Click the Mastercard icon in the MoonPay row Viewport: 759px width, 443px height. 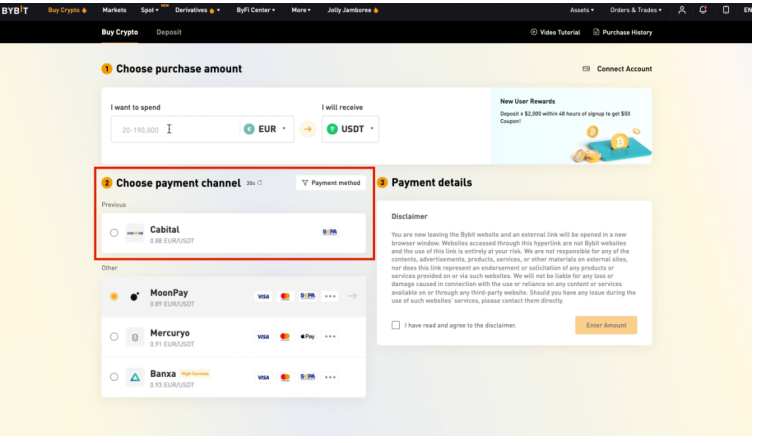pos(285,296)
